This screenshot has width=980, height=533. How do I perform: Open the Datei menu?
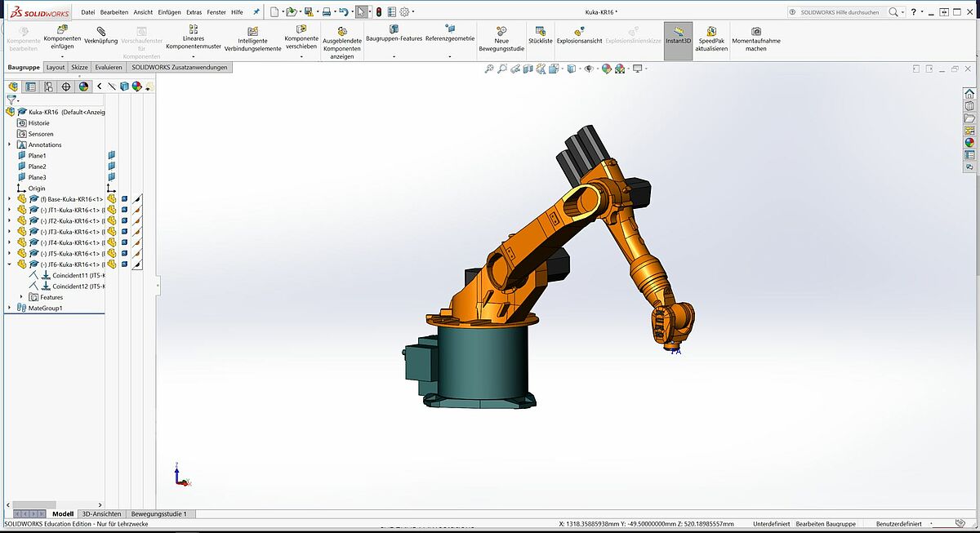point(88,12)
